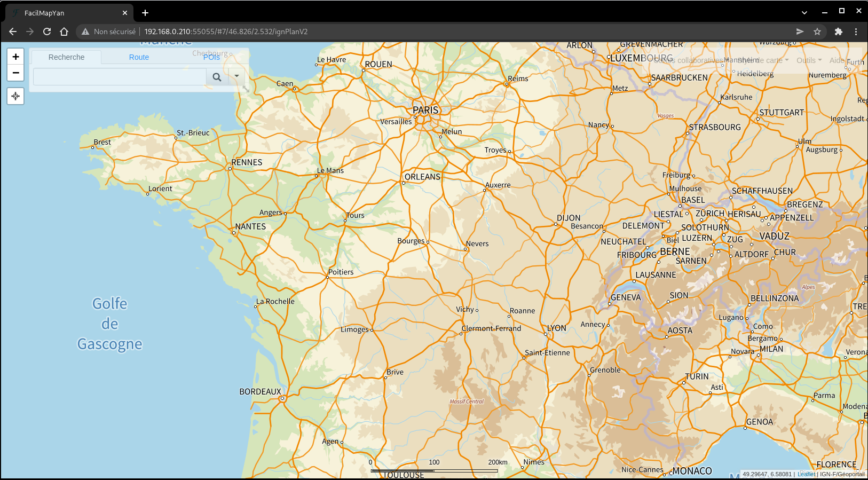The height and width of the screenshot is (480, 868).
Task: Open the Leaflet attribution link
Action: pos(806,474)
